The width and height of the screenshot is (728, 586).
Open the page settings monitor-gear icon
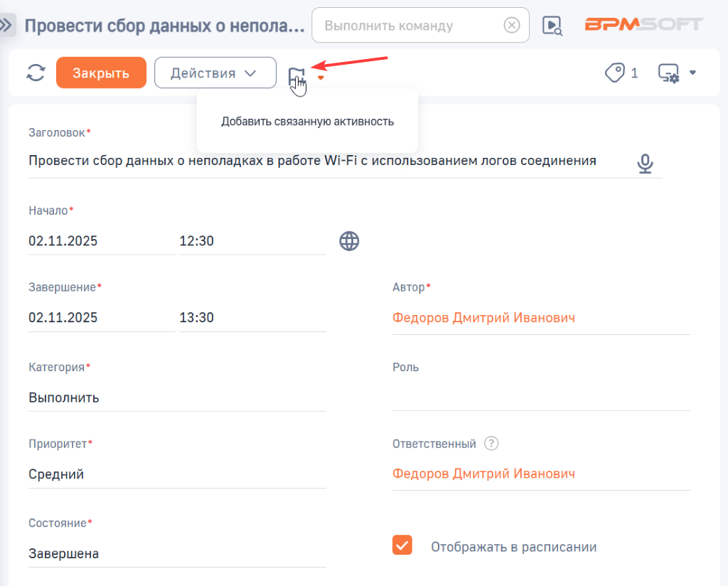668,73
